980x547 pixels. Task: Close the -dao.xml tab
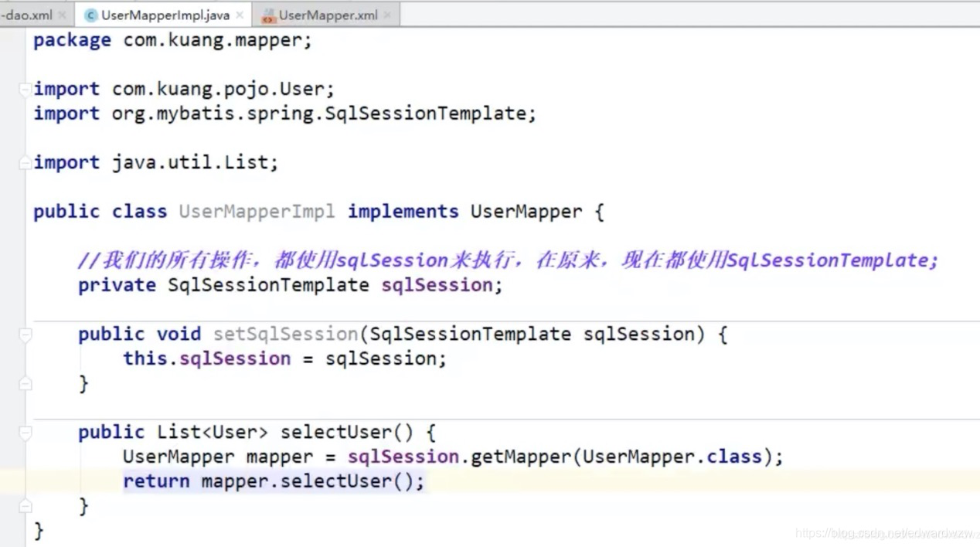(62, 15)
